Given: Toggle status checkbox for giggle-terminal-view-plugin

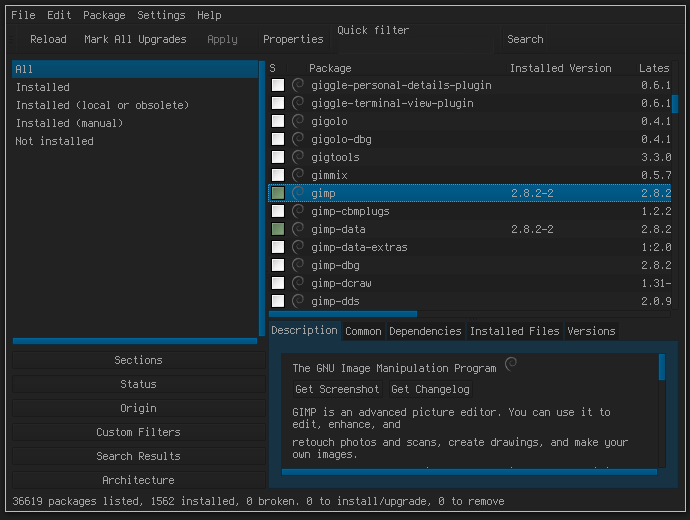Looking at the screenshot, I should [278, 103].
